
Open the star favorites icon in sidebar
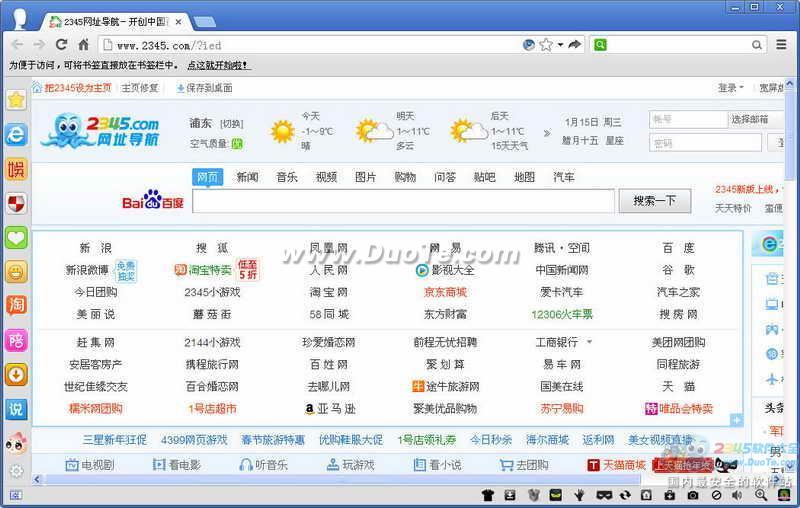click(x=16, y=100)
